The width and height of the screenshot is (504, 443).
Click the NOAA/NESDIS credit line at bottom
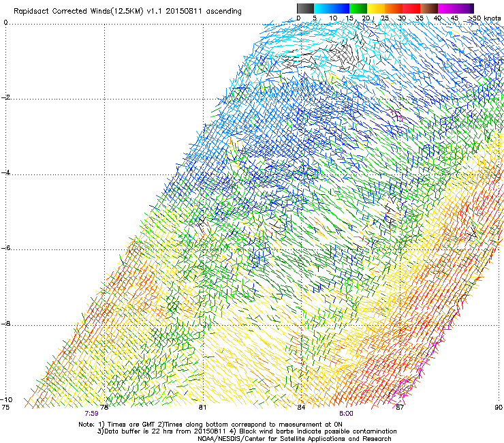(294, 439)
